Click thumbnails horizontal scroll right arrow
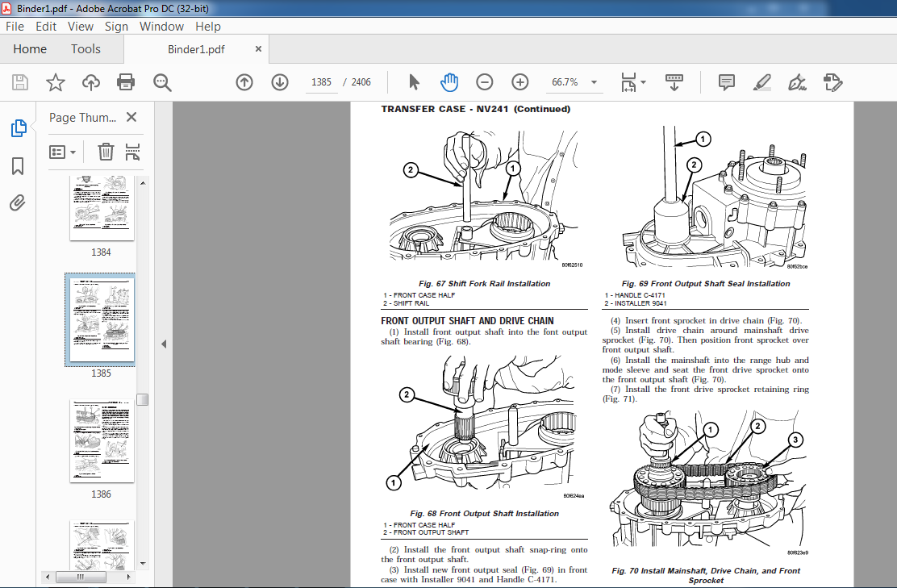The image size is (897, 588). tap(128, 577)
